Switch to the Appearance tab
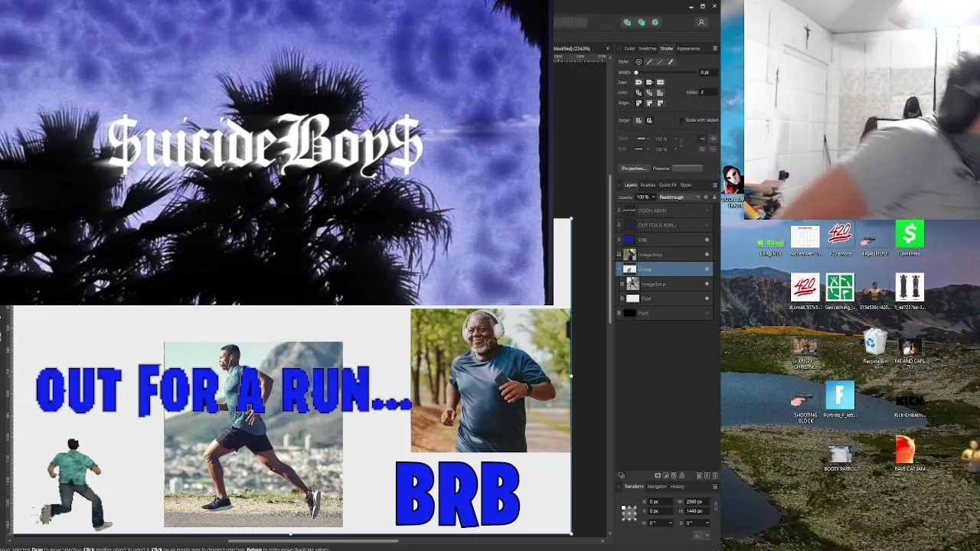This screenshot has width=980, height=551. [688, 48]
